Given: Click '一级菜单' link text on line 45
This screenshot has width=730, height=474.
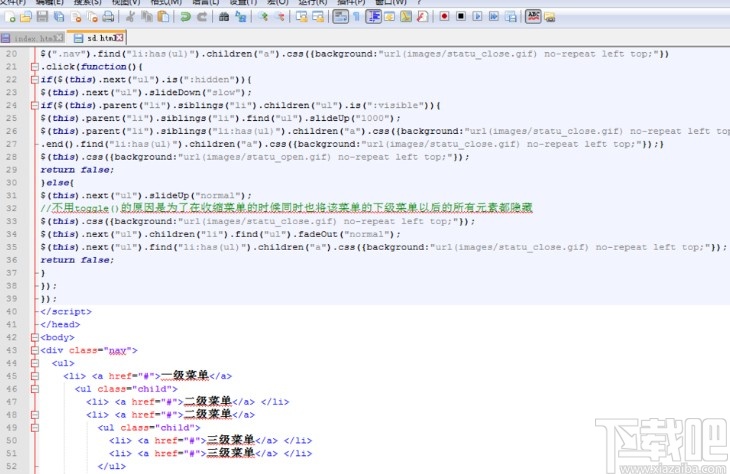Looking at the screenshot, I should pos(185,375).
